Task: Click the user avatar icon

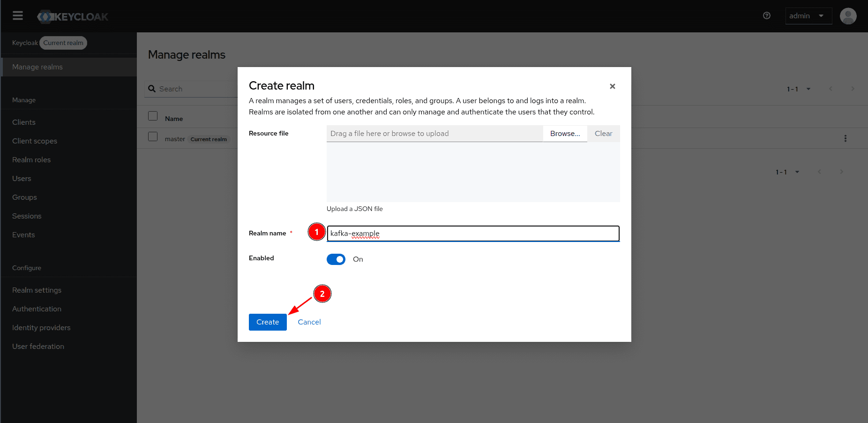Action: pyautogui.click(x=848, y=16)
